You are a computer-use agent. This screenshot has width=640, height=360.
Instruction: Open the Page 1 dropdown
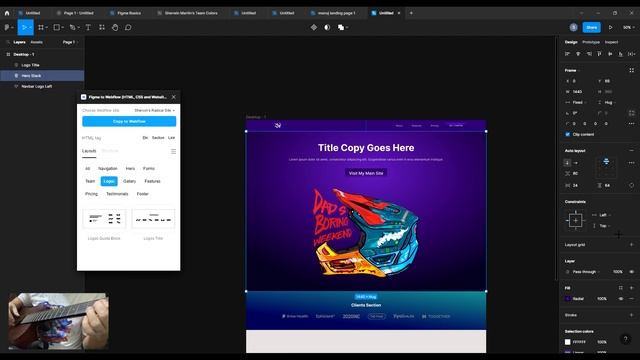pyautogui.click(x=70, y=42)
